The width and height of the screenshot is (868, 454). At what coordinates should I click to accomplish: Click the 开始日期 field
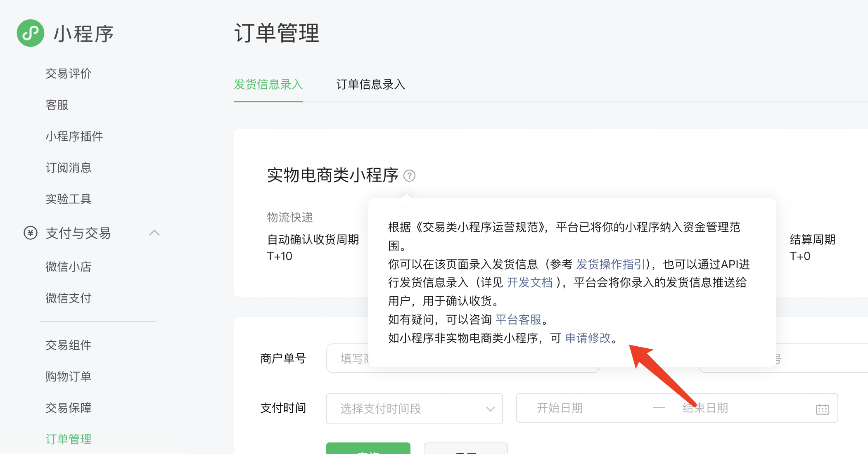point(560,408)
